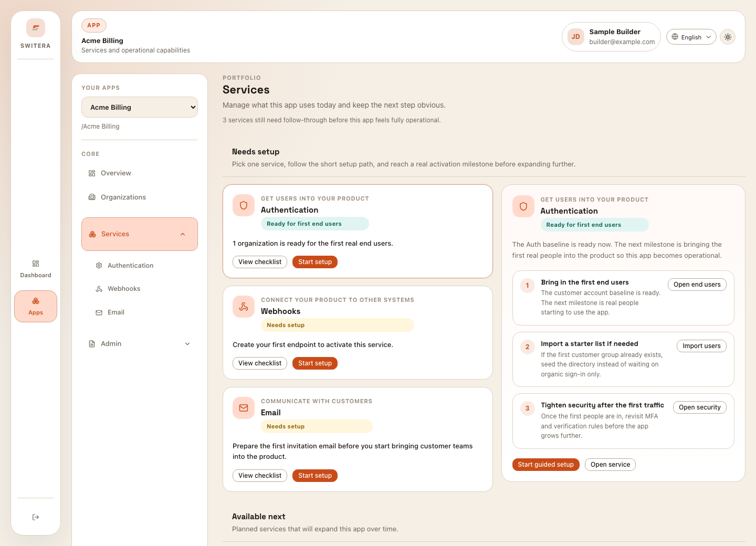Click step number 1 badge
The height and width of the screenshot is (546, 756).
pos(528,286)
